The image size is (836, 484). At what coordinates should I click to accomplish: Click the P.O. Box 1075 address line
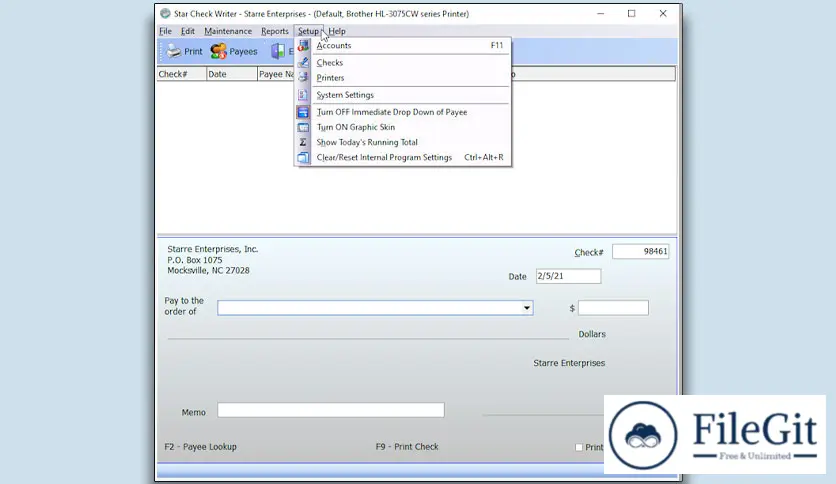[195, 260]
